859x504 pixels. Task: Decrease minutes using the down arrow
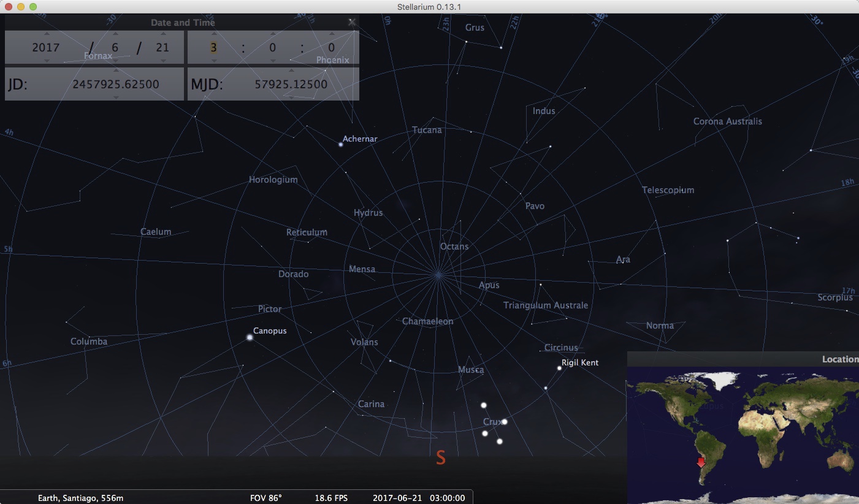(273, 60)
